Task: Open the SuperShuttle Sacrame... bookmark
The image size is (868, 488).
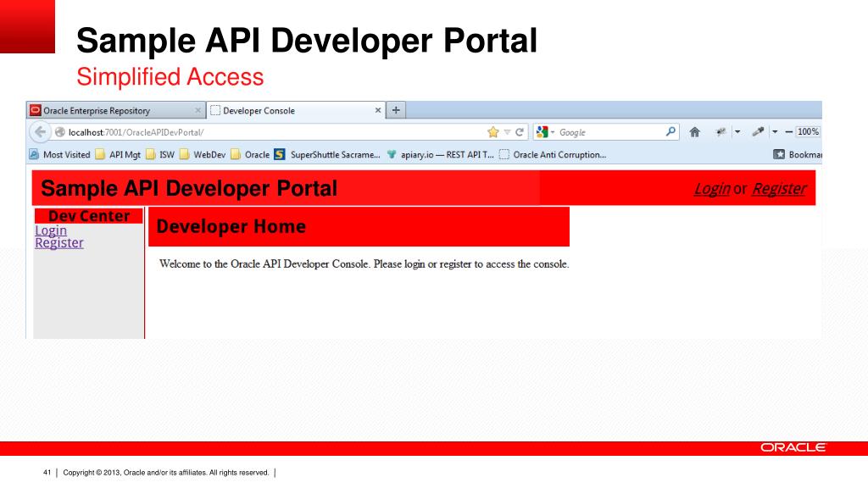Action: pyautogui.click(x=327, y=154)
